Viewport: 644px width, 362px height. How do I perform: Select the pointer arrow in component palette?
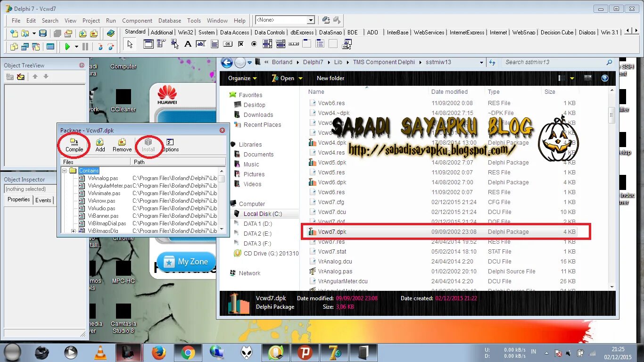pos(130,44)
